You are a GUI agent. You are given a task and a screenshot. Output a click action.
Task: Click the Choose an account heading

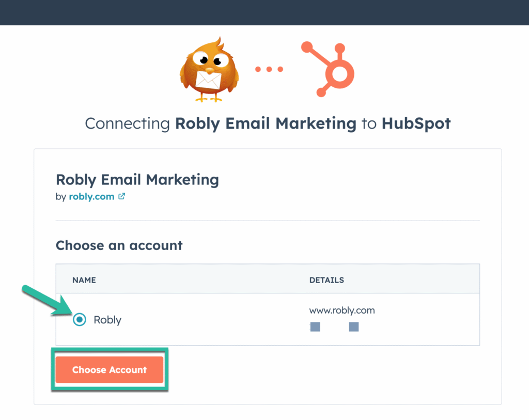(119, 245)
